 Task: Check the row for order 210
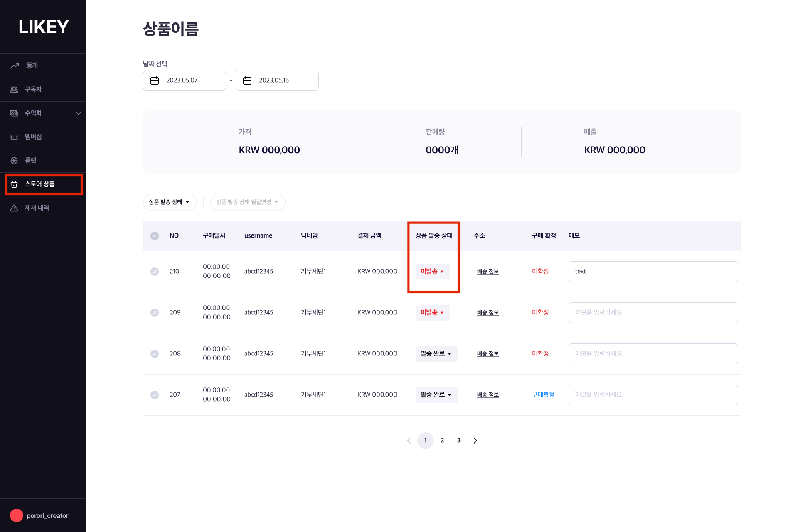click(155, 272)
